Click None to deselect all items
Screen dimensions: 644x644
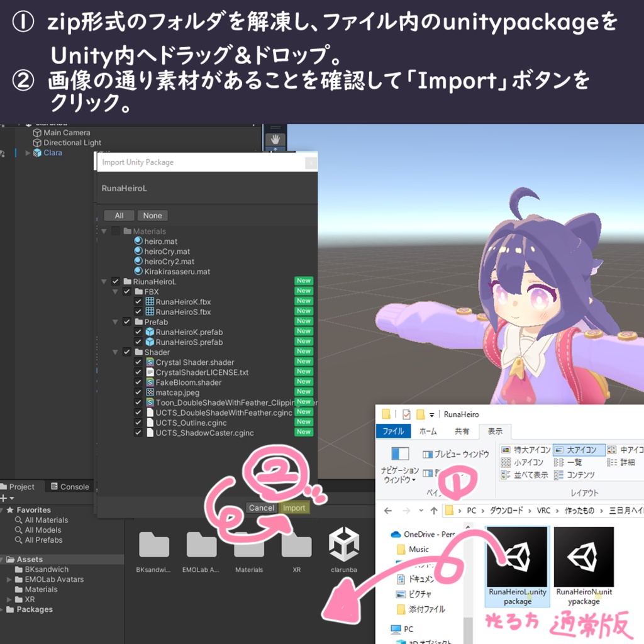click(152, 216)
